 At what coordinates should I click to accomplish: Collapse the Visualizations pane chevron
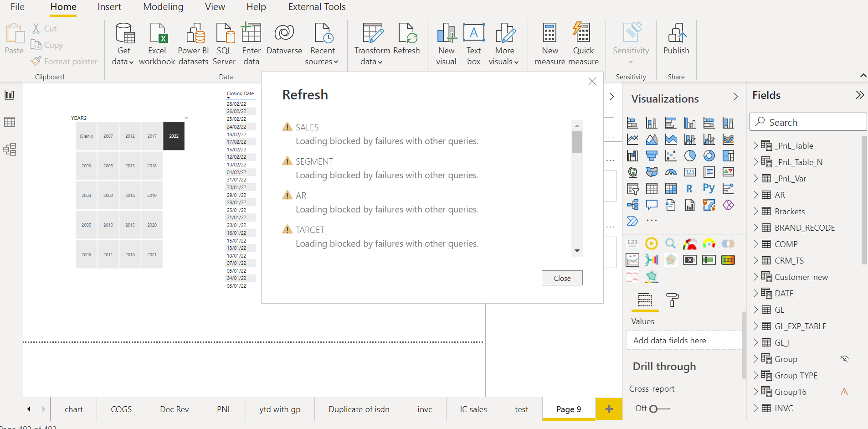735,97
